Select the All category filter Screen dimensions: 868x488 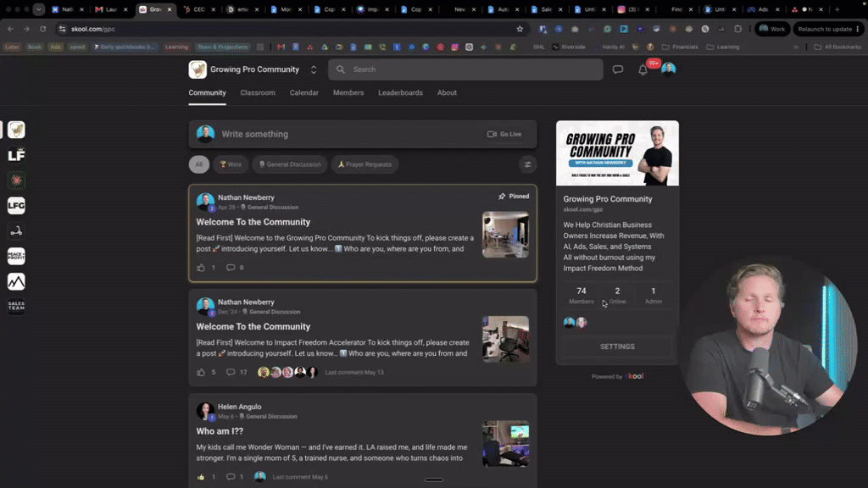pos(198,164)
